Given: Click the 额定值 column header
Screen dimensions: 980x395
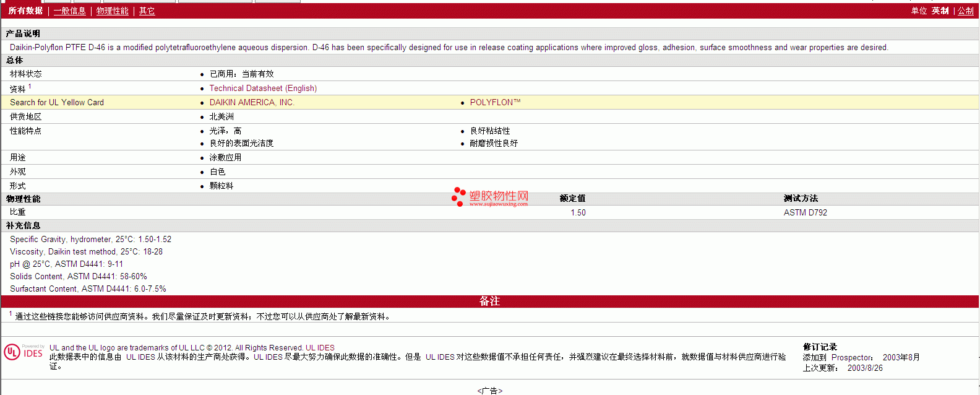Looking at the screenshot, I should pos(572,199).
